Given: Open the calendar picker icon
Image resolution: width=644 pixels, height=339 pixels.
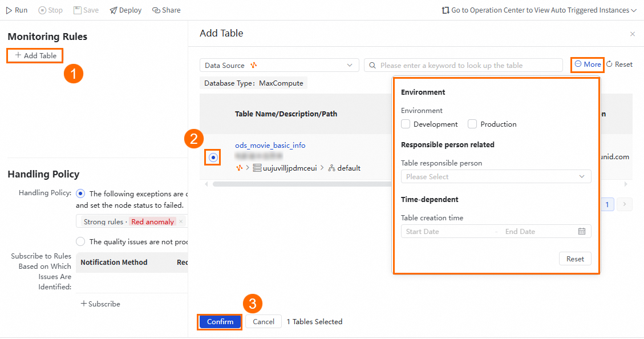Looking at the screenshot, I should point(582,231).
